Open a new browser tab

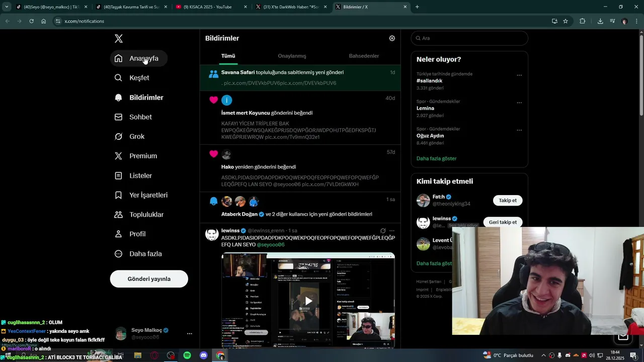pos(417,7)
